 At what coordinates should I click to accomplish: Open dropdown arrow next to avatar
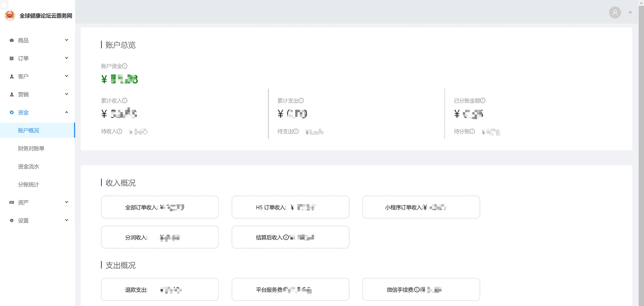pos(630,13)
